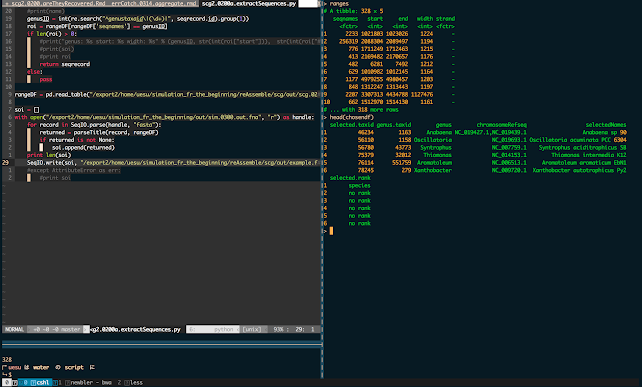Switch to the scg2.0200.areTheyRecovered.Rmd tab
The image size is (642, 387).
click(54, 3)
